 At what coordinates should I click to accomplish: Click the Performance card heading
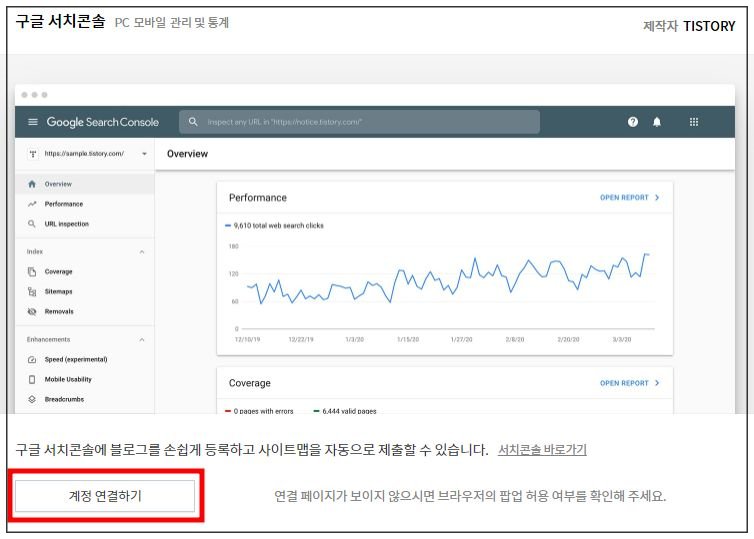click(258, 198)
